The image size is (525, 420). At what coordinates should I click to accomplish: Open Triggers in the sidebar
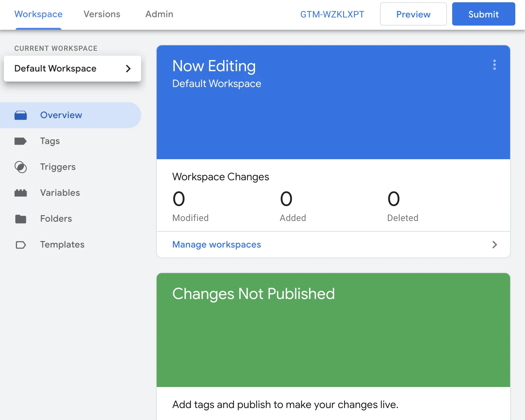coord(71,167)
